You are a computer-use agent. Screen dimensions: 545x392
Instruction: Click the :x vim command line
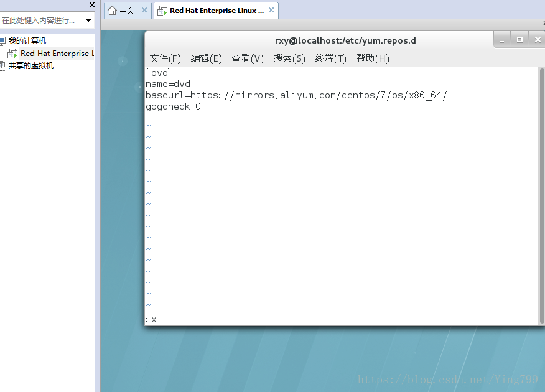151,319
